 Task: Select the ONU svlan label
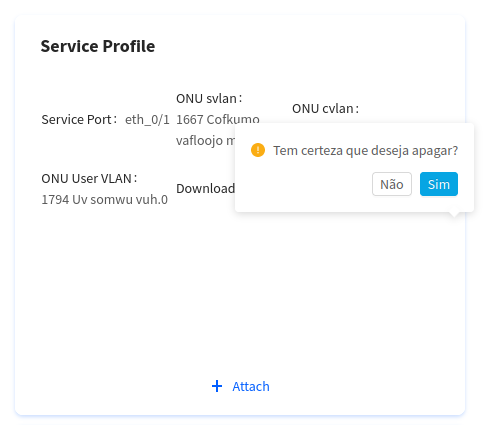[209, 98]
